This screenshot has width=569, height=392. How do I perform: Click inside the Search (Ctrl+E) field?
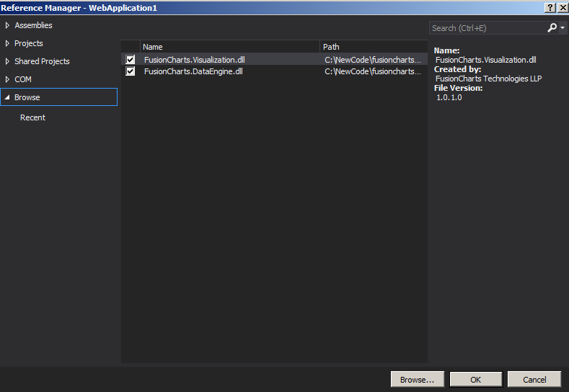pos(487,28)
